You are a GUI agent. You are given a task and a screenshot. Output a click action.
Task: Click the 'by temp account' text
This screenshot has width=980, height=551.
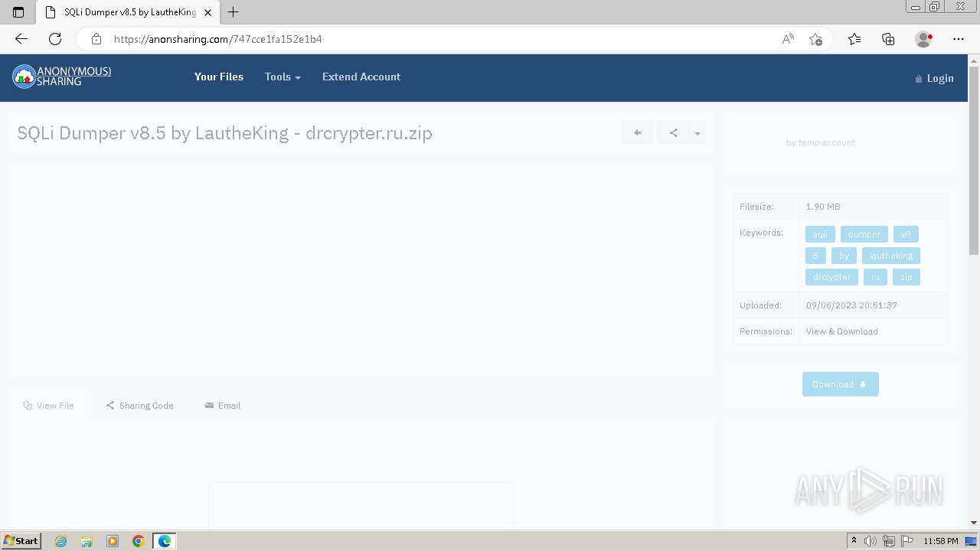pyautogui.click(x=821, y=142)
